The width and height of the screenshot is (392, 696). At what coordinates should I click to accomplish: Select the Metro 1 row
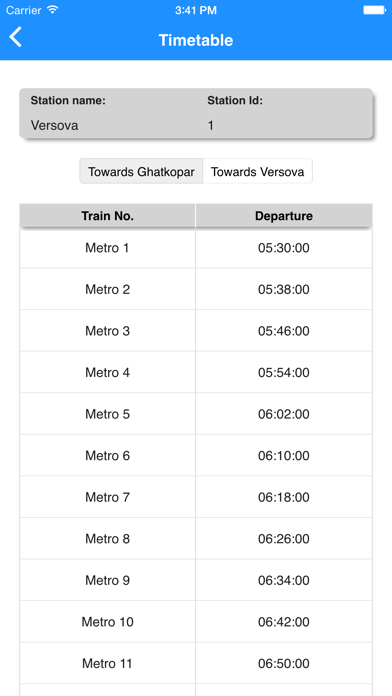click(x=196, y=248)
